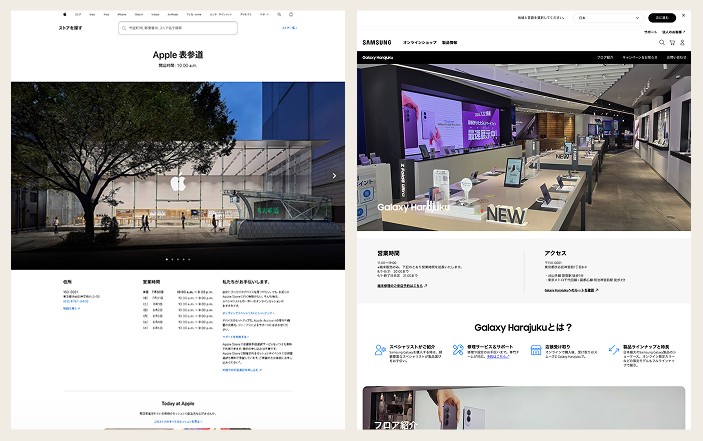Open the search magnifier in Apple nav bar
Screen dimensions: 703x441
click(279, 14)
